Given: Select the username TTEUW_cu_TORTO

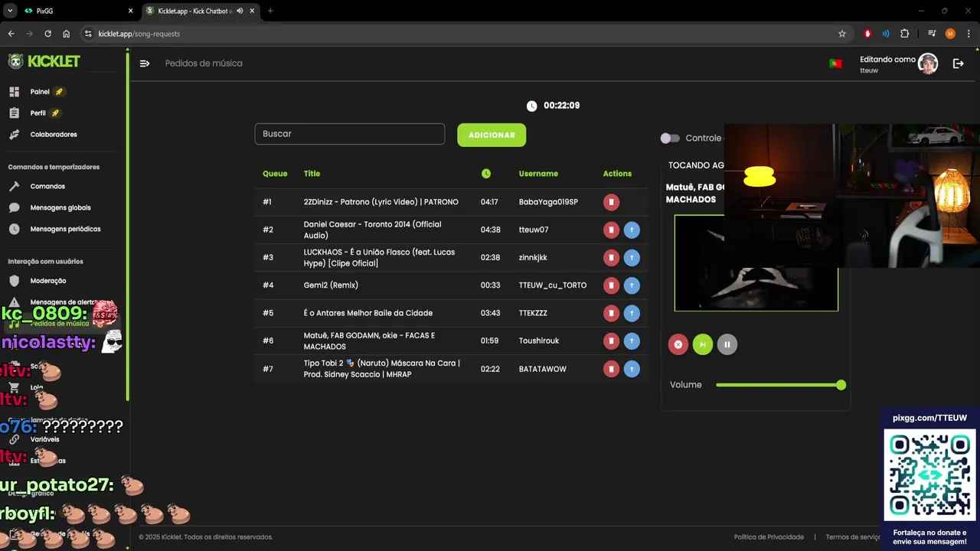Looking at the screenshot, I should 553,285.
